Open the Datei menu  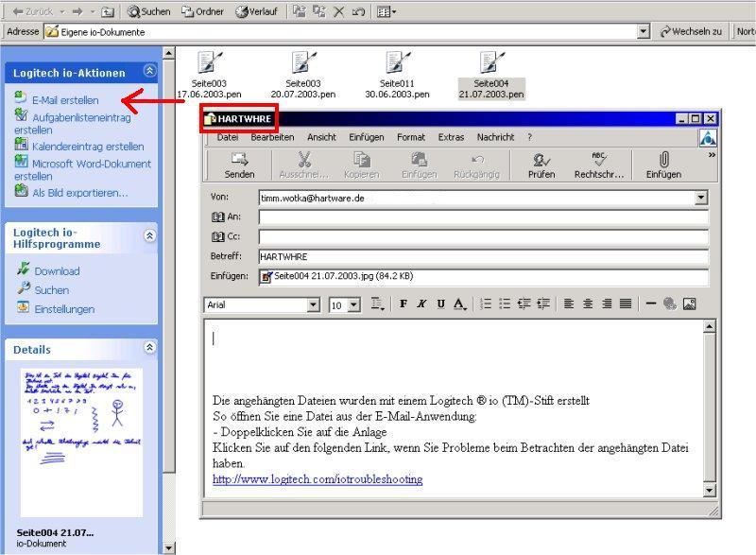[228, 137]
